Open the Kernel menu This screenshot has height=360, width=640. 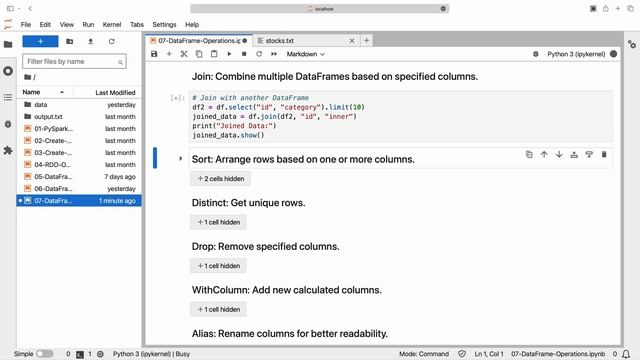(112, 24)
